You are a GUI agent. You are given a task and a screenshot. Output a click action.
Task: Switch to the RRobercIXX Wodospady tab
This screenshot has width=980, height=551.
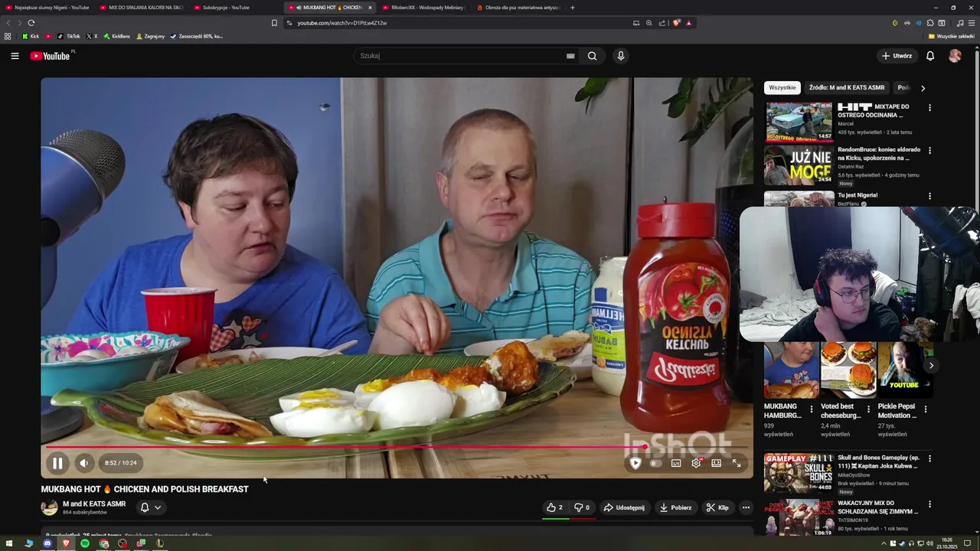click(x=424, y=8)
